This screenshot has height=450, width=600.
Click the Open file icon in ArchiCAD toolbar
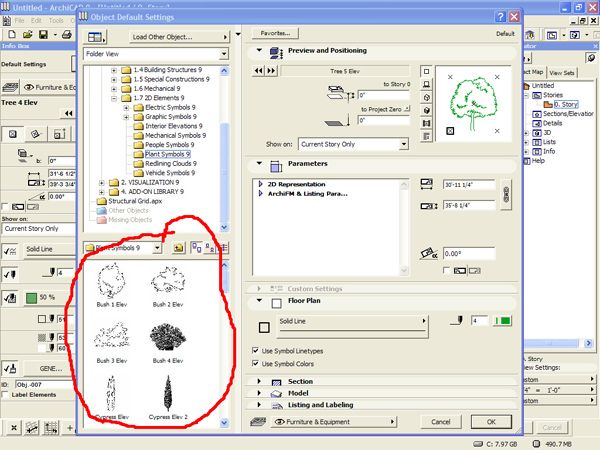tap(28, 34)
